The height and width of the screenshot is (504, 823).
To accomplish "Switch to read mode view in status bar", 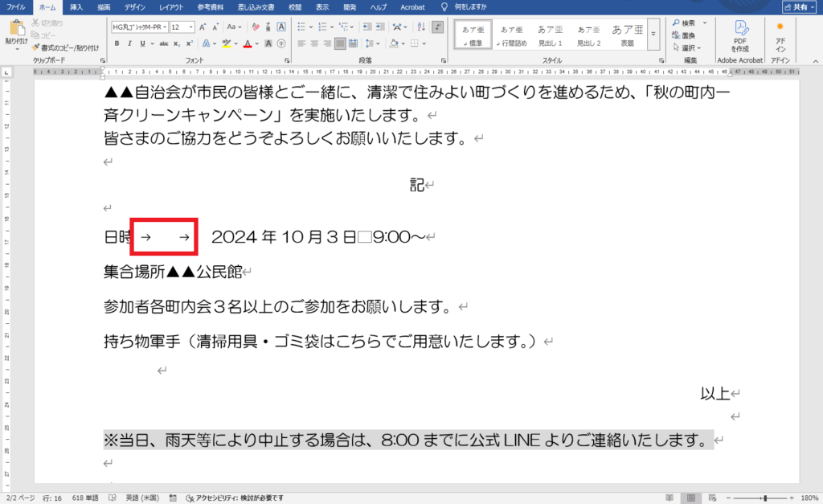I will (669, 498).
